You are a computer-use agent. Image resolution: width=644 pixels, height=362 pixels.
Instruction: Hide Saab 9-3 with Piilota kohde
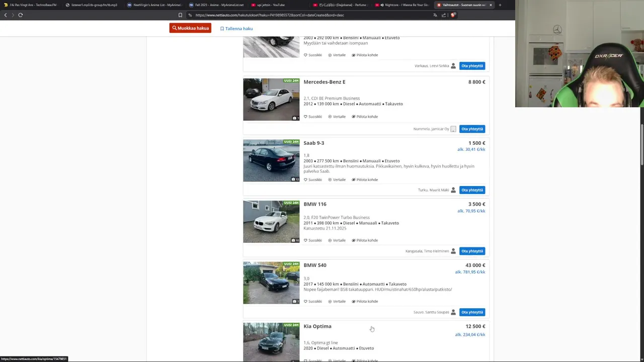point(365,179)
